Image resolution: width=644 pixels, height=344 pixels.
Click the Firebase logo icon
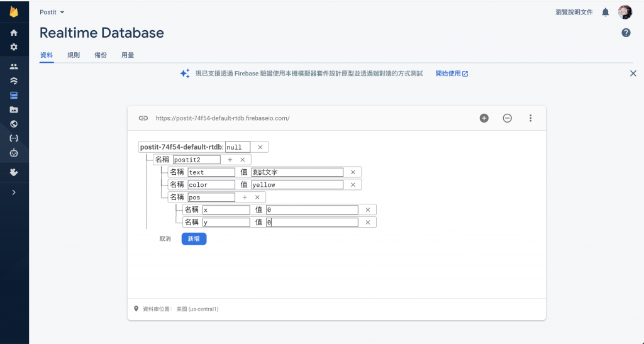pyautogui.click(x=14, y=11)
